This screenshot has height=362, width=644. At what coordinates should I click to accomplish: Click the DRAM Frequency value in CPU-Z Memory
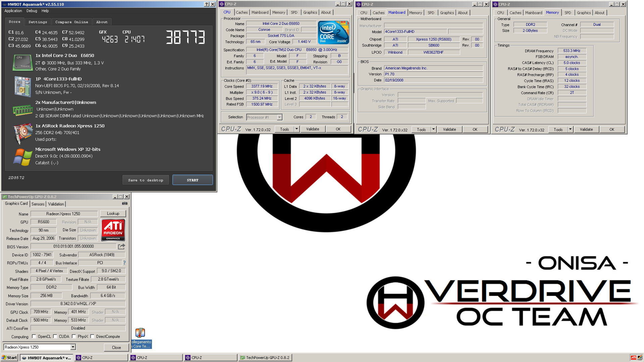[572, 51]
